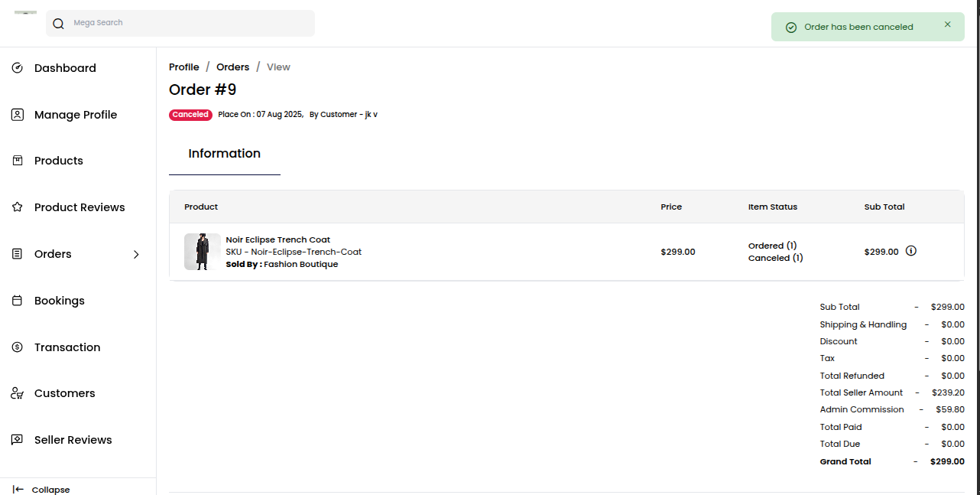Viewport: 980px width, 495px height.
Task: Open Product Reviews star icon
Action: click(17, 207)
